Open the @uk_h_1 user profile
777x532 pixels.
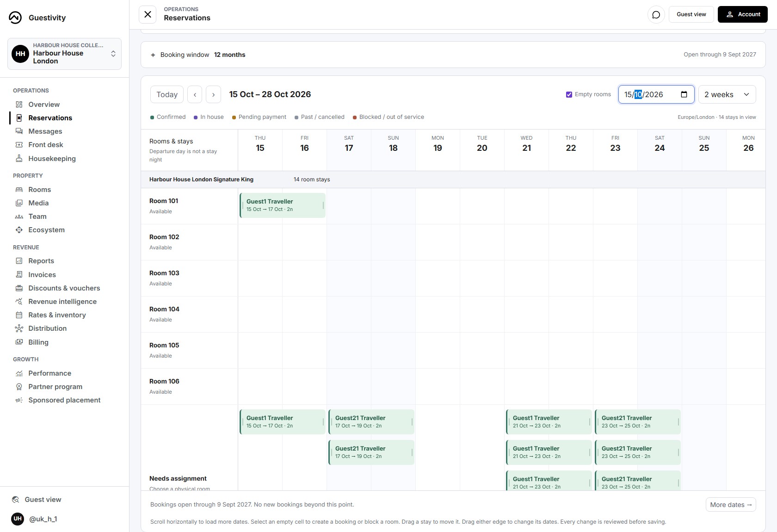click(43, 519)
